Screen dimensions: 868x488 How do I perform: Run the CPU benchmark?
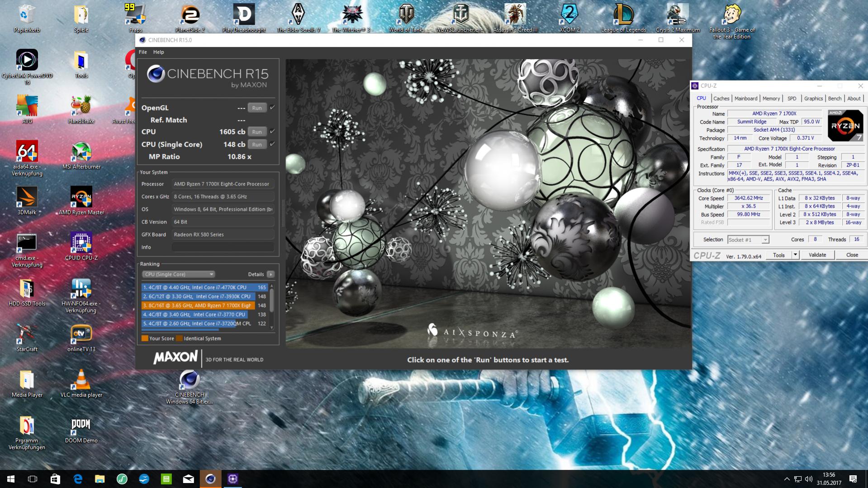click(257, 132)
